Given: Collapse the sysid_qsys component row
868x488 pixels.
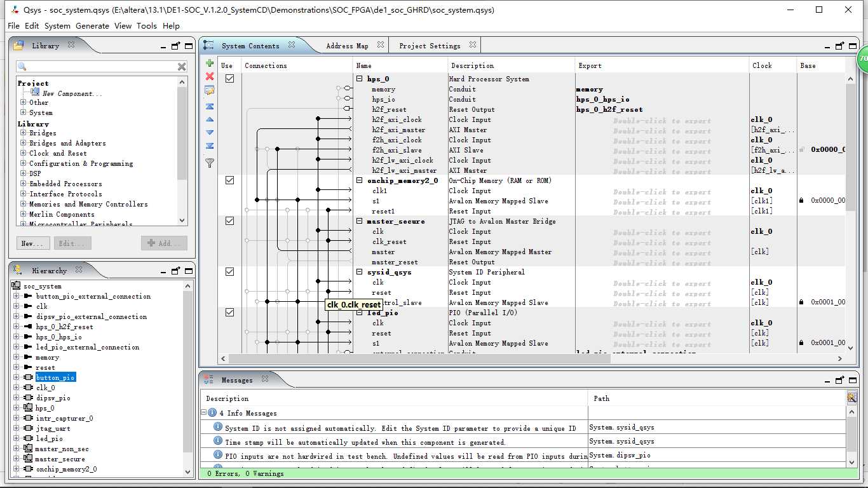Looking at the screenshot, I should tap(360, 272).
